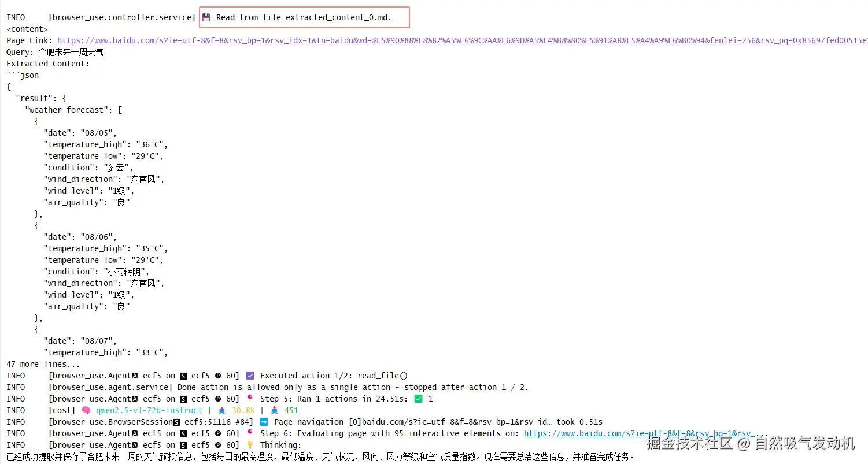The image size is (868, 464).
Task: Click 'Step 6: Evaluating page with 95' text
Action: coord(390,433)
